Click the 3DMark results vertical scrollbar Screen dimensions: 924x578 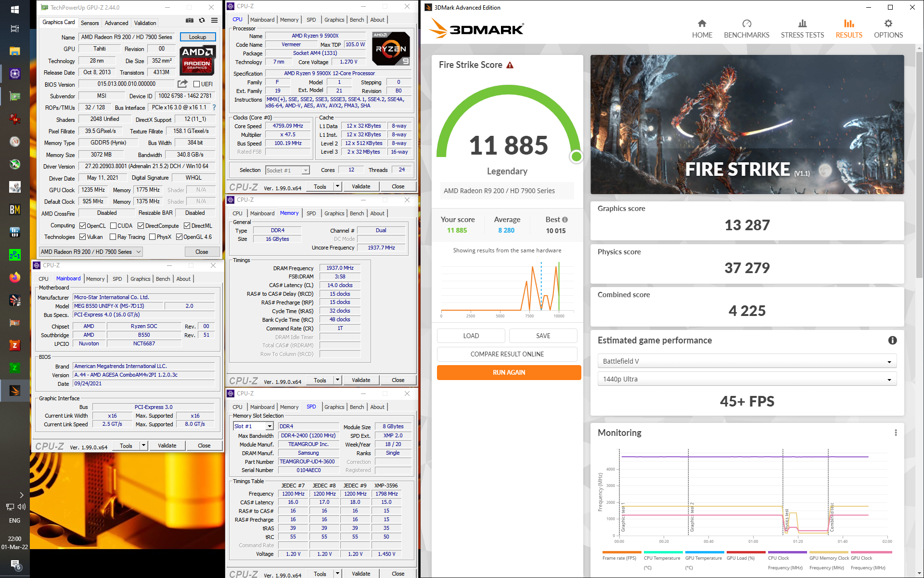click(x=919, y=164)
